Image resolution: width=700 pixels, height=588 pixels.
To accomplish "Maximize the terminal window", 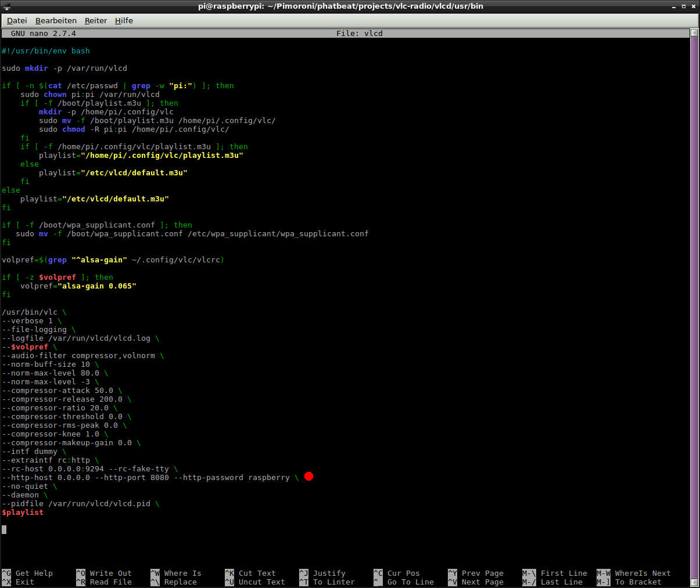I will [x=684, y=6].
